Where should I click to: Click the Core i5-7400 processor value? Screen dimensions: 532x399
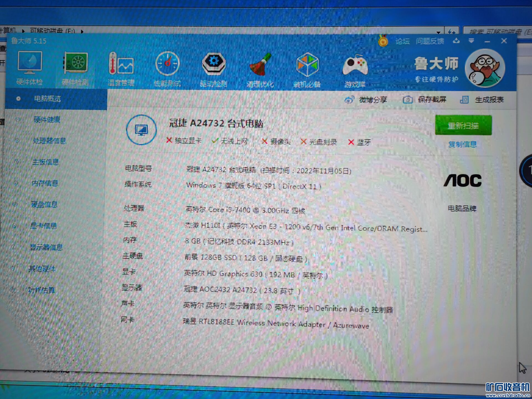tap(245, 210)
